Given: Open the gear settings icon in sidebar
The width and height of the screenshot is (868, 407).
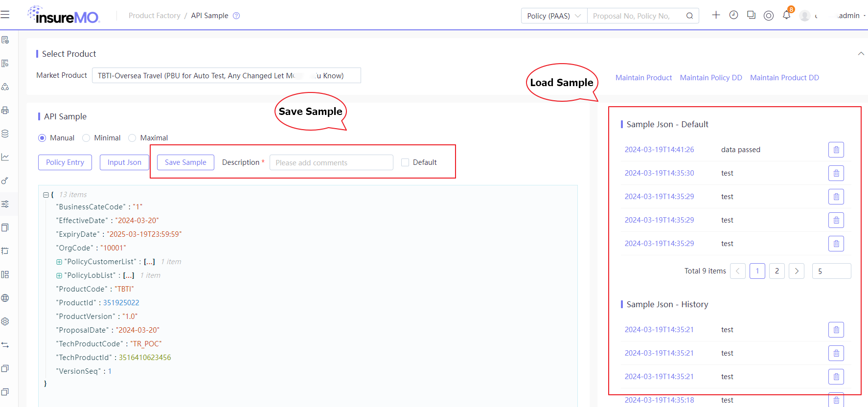Looking at the screenshot, I should click(5, 321).
